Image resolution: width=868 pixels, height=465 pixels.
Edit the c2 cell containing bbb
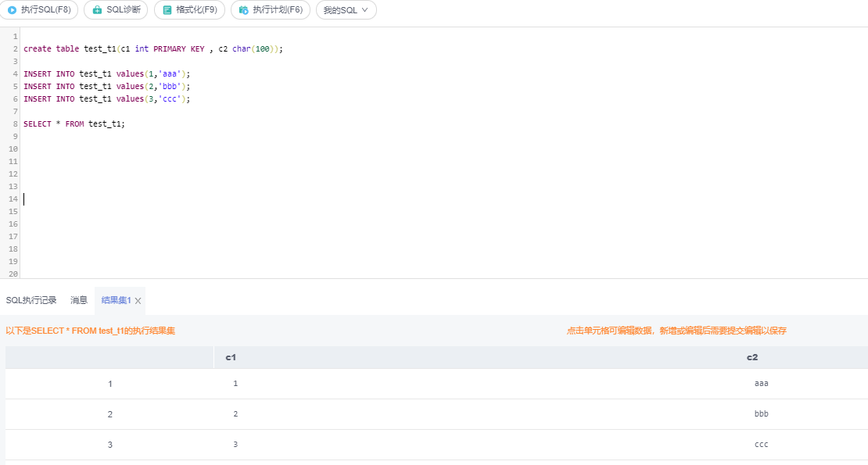[x=761, y=413]
